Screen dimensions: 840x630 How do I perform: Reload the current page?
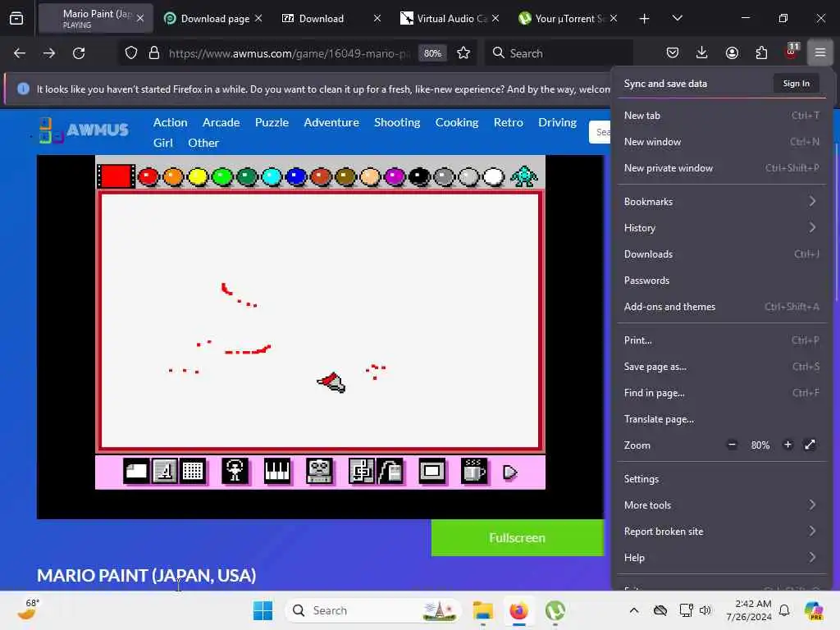(79, 53)
